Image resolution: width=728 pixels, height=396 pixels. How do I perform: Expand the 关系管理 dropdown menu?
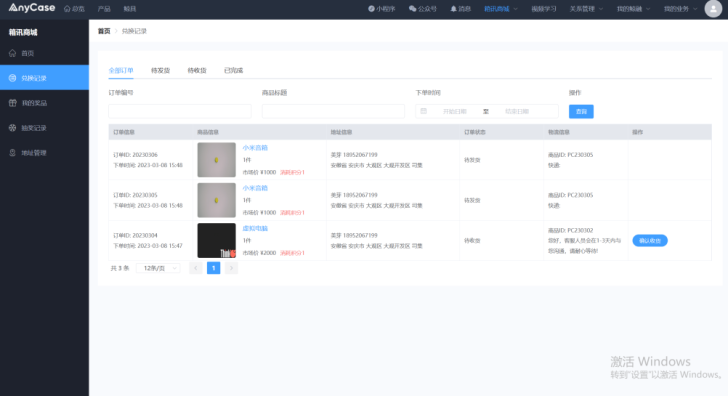coord(586,9)
